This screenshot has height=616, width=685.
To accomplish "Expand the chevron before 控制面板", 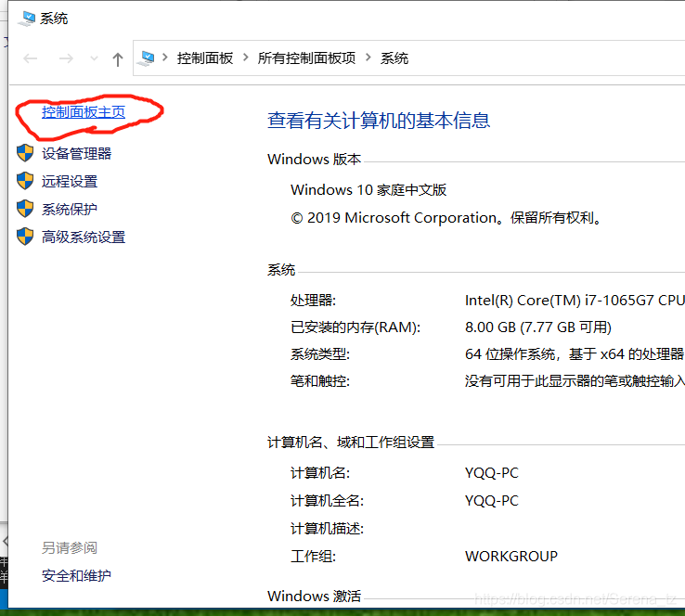I will point(165,58).
